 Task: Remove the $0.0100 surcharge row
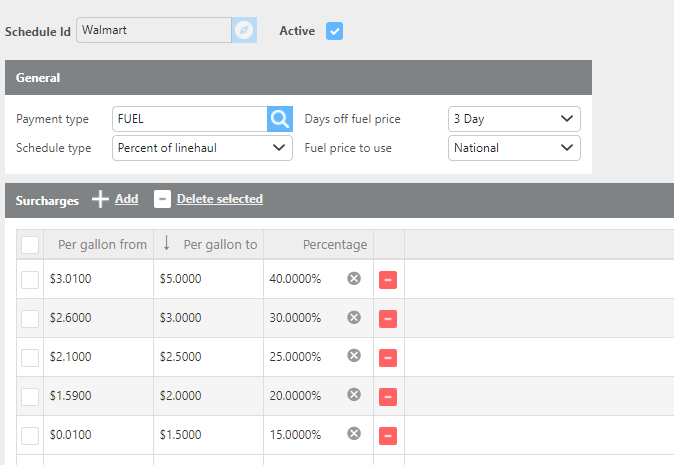coord(388,436)
